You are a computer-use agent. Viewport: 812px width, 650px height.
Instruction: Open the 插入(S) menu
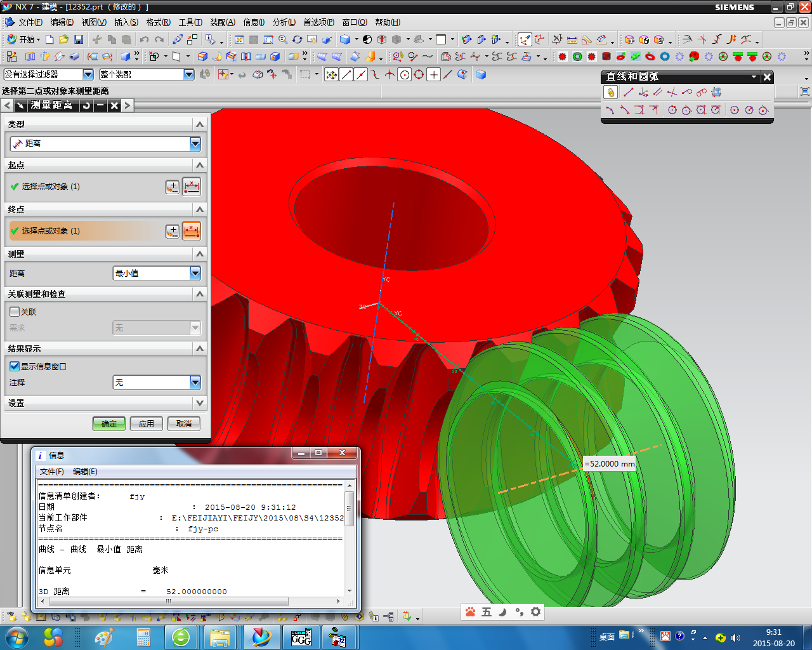126,22
